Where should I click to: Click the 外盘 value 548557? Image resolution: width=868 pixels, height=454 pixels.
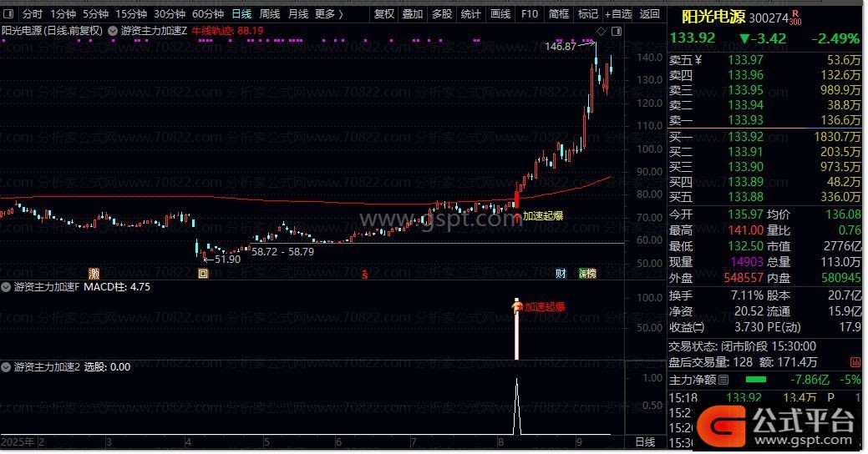tap(744, 278)
